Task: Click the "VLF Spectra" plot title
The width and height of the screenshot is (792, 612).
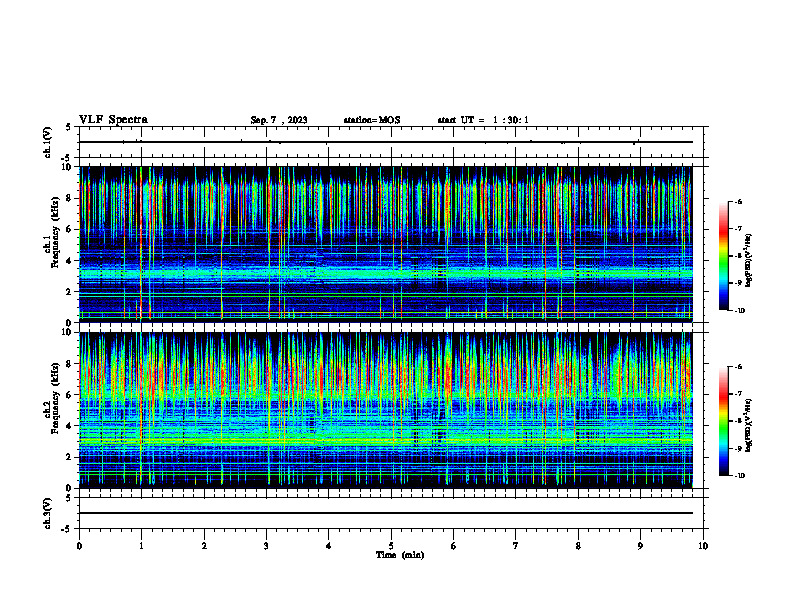Action: tap(113, 120)
